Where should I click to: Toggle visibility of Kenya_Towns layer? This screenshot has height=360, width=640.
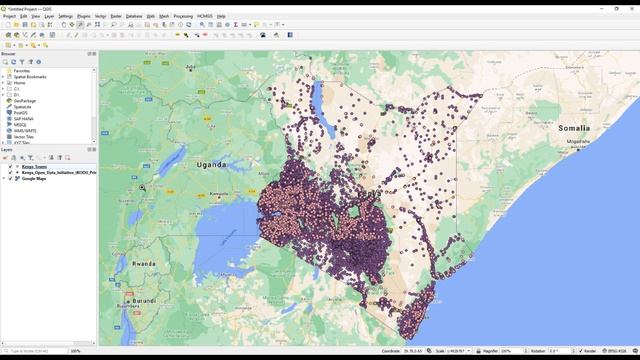11,167
